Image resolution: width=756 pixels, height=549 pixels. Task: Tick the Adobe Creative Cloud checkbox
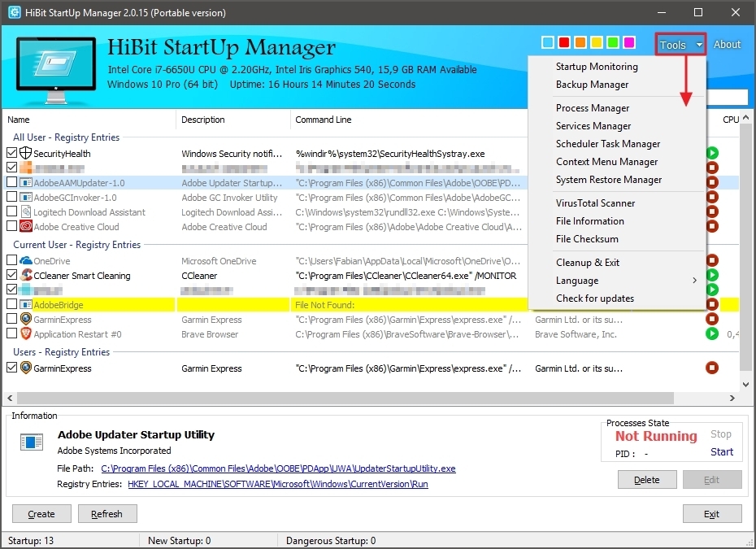pyautogui.click(x=11, y=226)
